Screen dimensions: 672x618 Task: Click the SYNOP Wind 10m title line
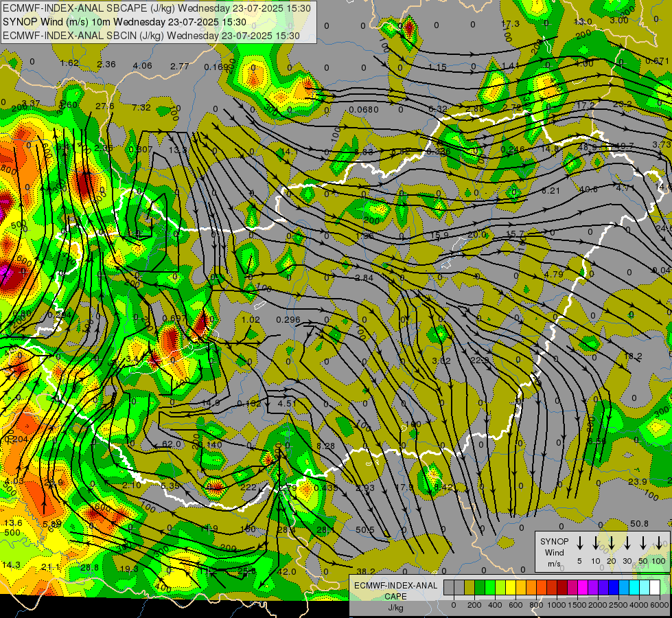point(124,22)
